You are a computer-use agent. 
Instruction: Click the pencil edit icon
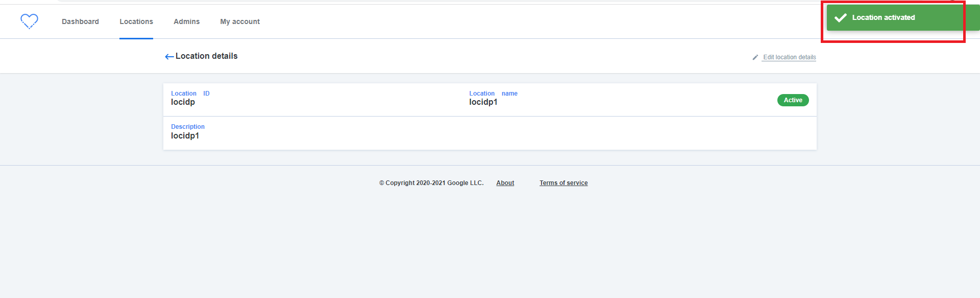(x=755, y=57)
